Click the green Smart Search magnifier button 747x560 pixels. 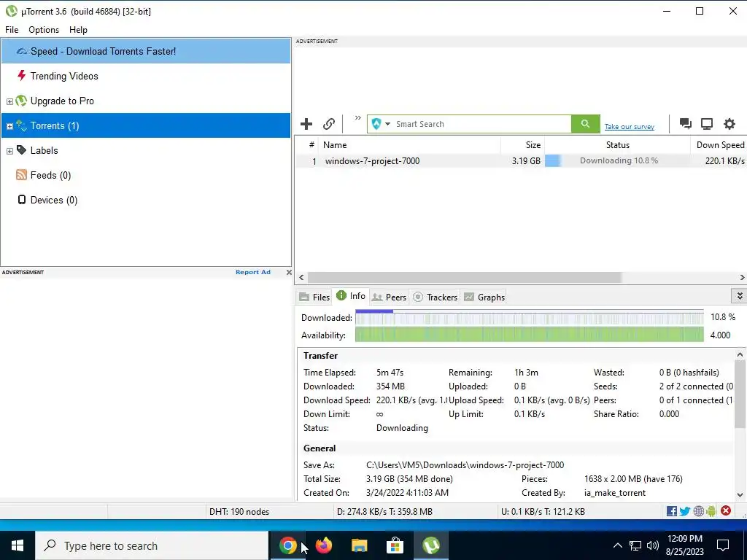point(586,124)
